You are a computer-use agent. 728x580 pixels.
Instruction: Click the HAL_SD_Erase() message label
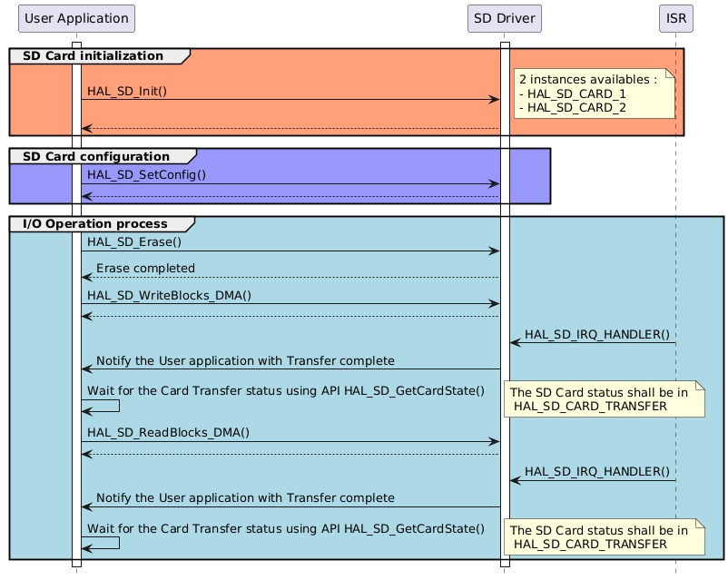(134, 242)
